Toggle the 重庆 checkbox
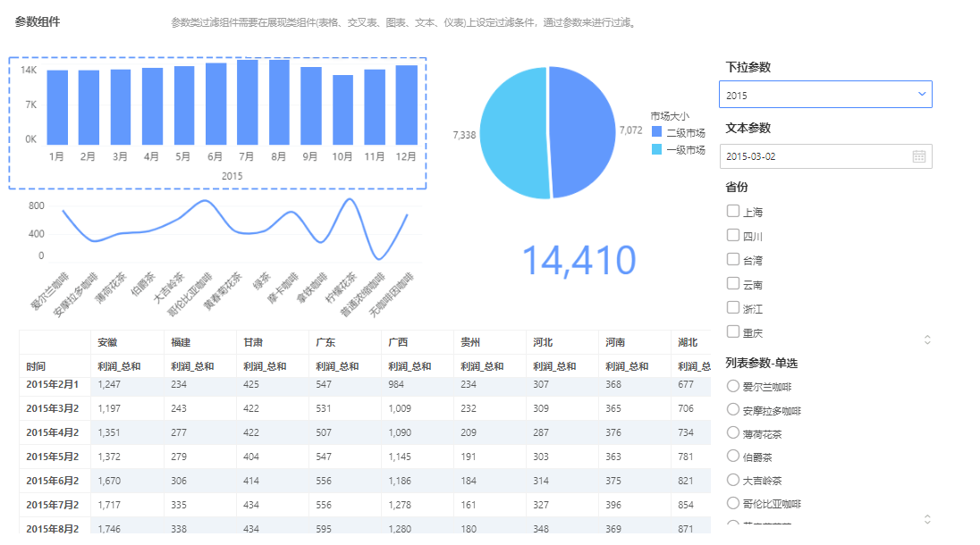The width and height of the screenshot is (980, 545). click(733, 332)
